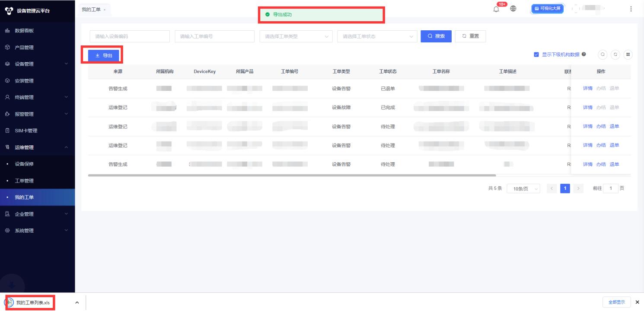Click the 产品管理 sidebar icon
The height and width of the screenshot is (311, 644).
(x=7, y=47)
